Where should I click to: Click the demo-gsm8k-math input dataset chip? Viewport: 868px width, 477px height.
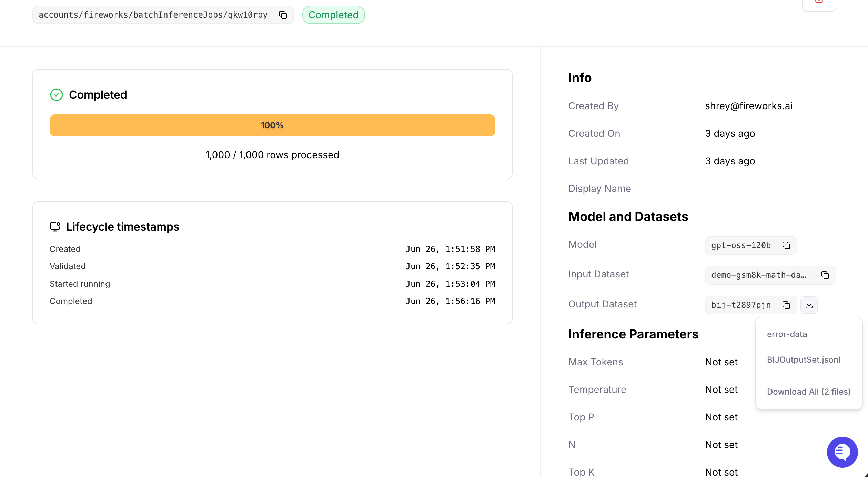[770, 275]
